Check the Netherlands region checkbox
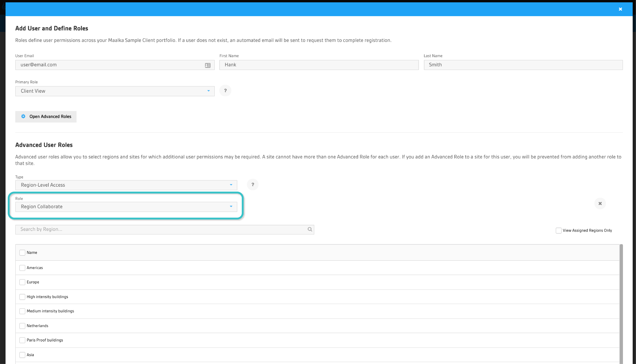The height and width of the screenshot is (364, 636). 22,326
